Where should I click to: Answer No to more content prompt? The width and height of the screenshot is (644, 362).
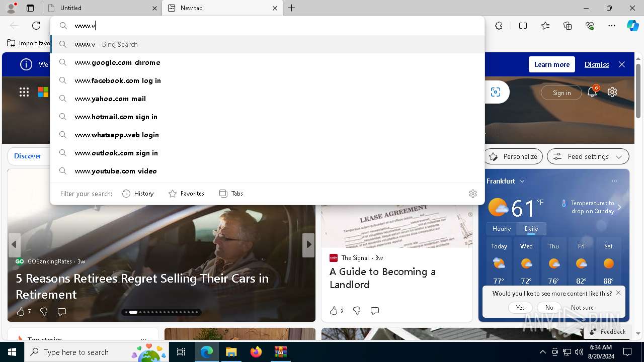[549, 307]
